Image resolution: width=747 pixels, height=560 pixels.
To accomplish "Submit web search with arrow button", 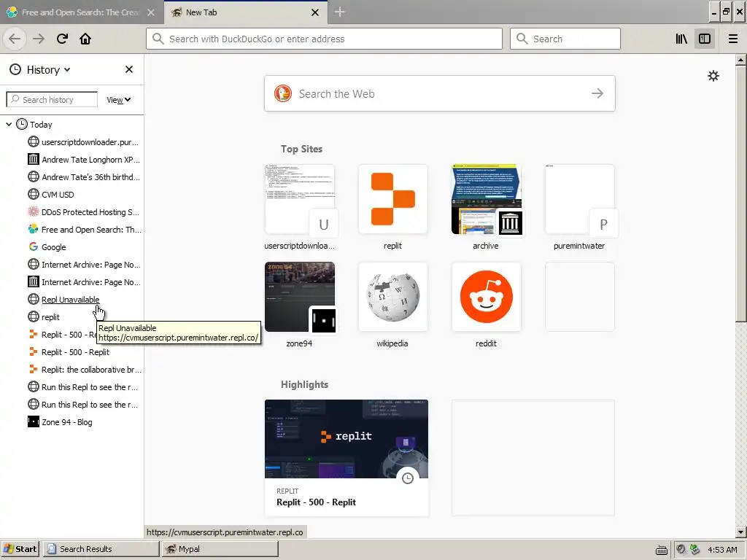I will [x=597, y=93].
